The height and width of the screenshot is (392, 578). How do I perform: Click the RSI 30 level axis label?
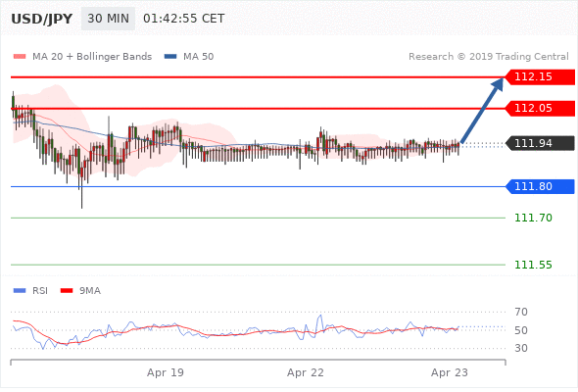521,348
